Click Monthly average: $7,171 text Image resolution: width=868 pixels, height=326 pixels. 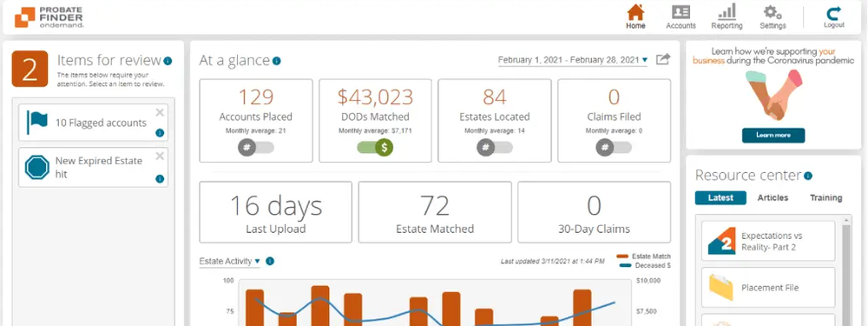click(x=375, y=131)
